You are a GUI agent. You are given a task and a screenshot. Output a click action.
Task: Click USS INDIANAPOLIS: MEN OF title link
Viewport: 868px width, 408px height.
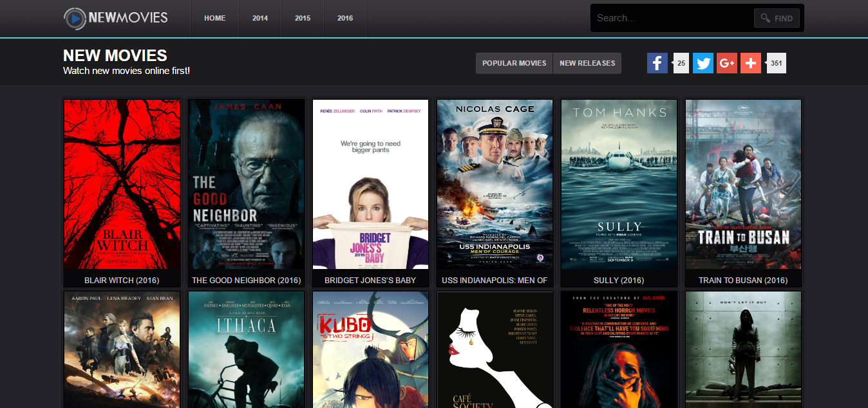click(495, 281)
